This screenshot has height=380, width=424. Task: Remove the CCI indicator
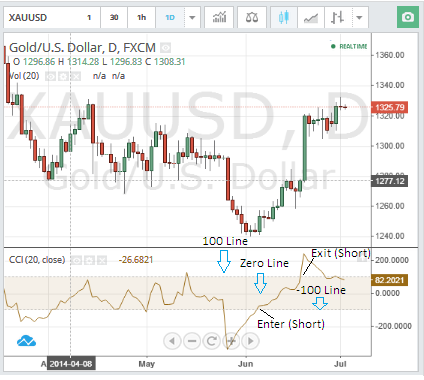102,260
